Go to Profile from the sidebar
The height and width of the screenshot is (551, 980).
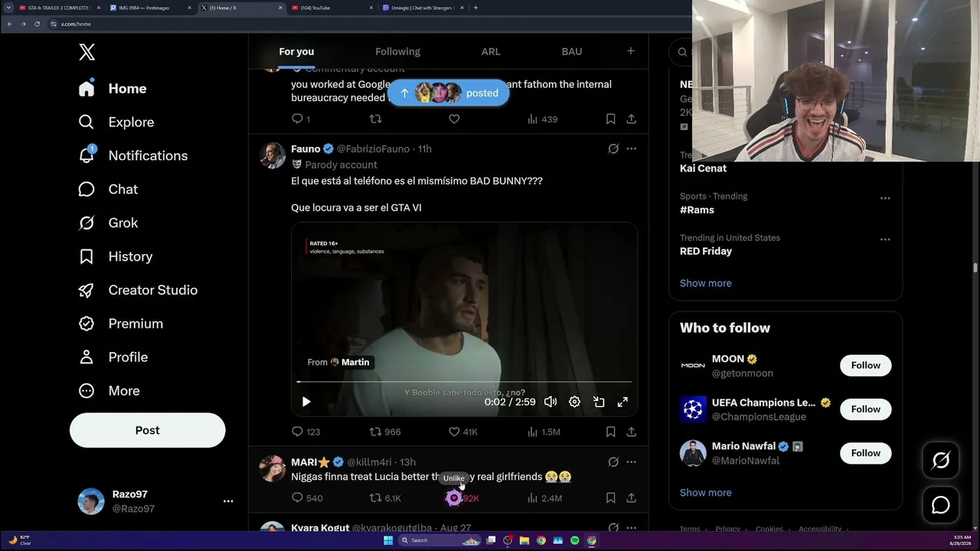[113, 357]
